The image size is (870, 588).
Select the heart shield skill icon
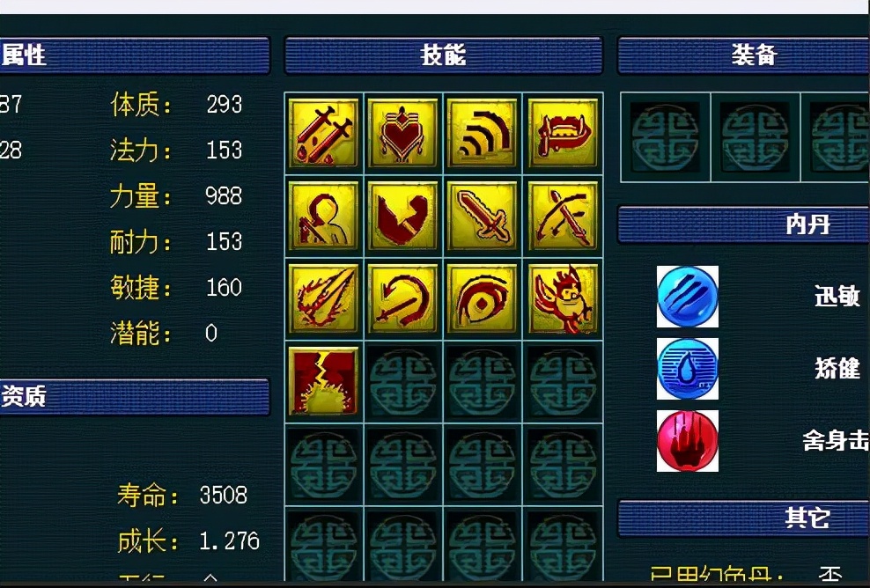(402, 133)
